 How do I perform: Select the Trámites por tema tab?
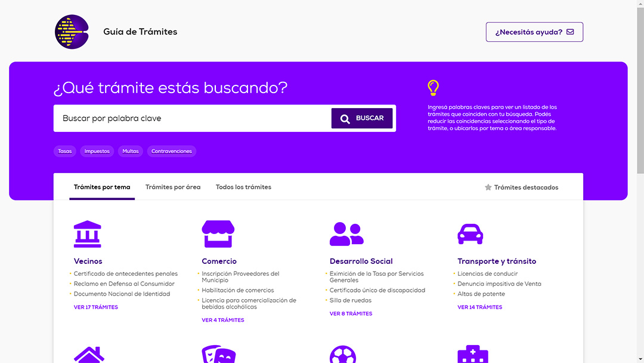[x=102, y=187]
